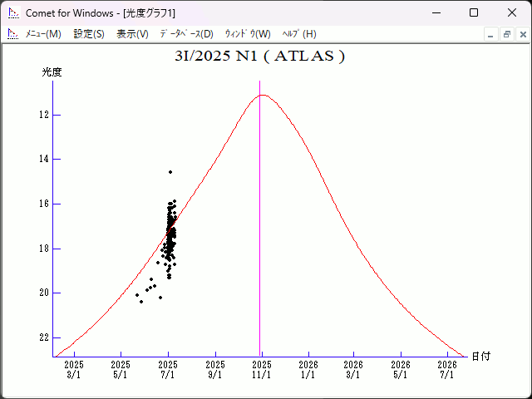Restore the inner 光度グラフ1 document window

(507, 34)
